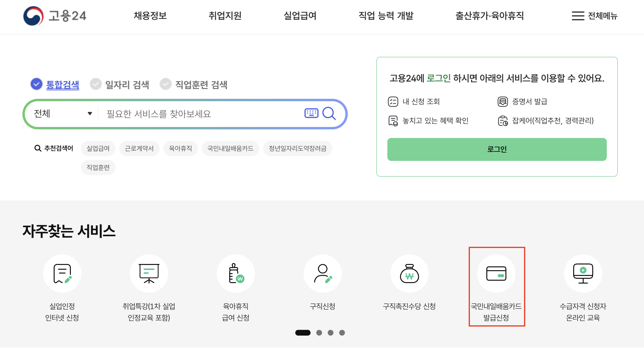Click the magnifier search icon
The width and height of the screenshot is (644, 348).
click(x=329, y=114)
